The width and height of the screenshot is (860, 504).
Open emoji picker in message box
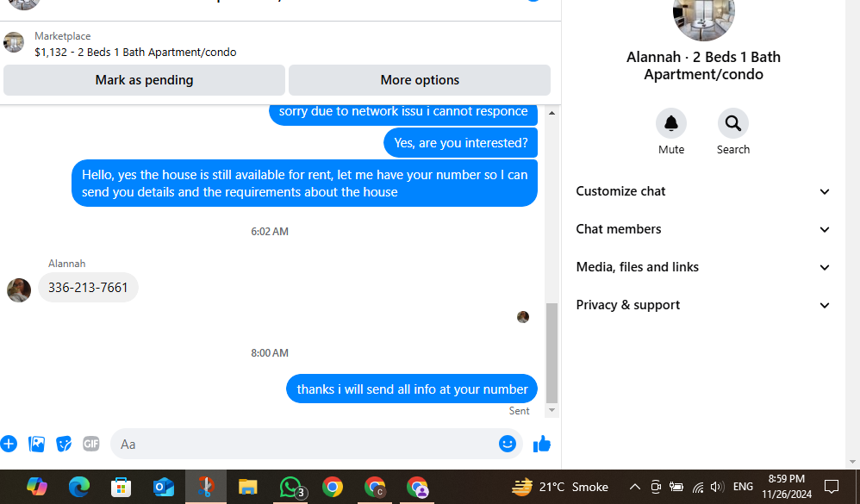[508, 444]
